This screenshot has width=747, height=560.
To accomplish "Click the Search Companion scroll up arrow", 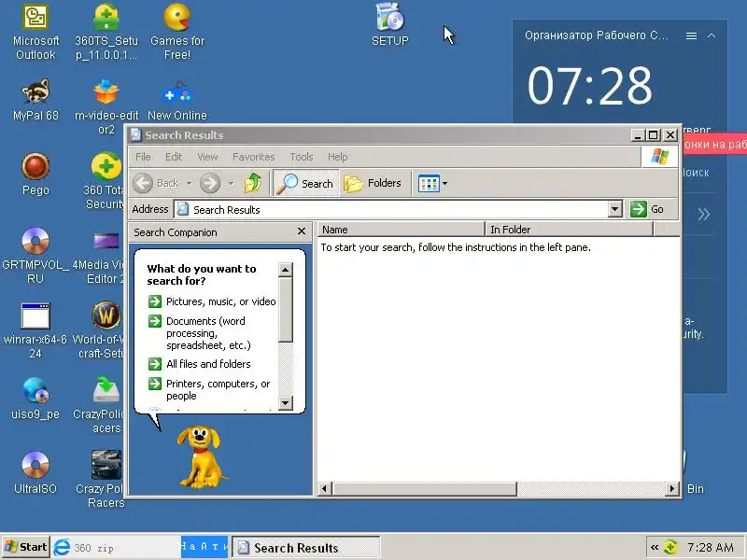I will point(285,270).
